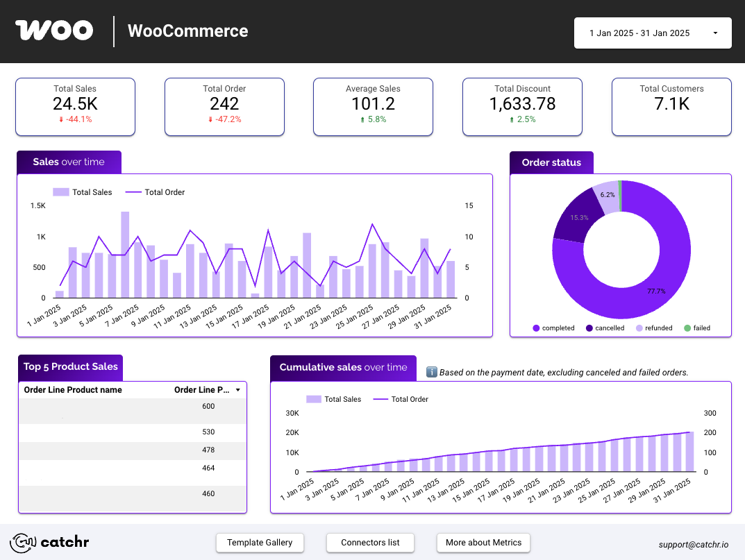The image size is (745, 560).
Task: Select the Sales over time panel header
Action: tap(69, 162)
